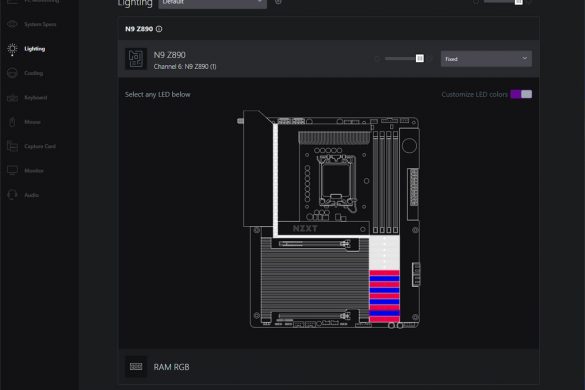
Task: Select the white LED block on motherboard diagram
Action: 384,252
